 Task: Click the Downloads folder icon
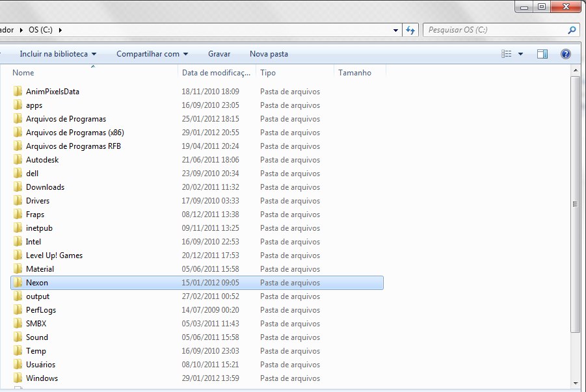18,187
